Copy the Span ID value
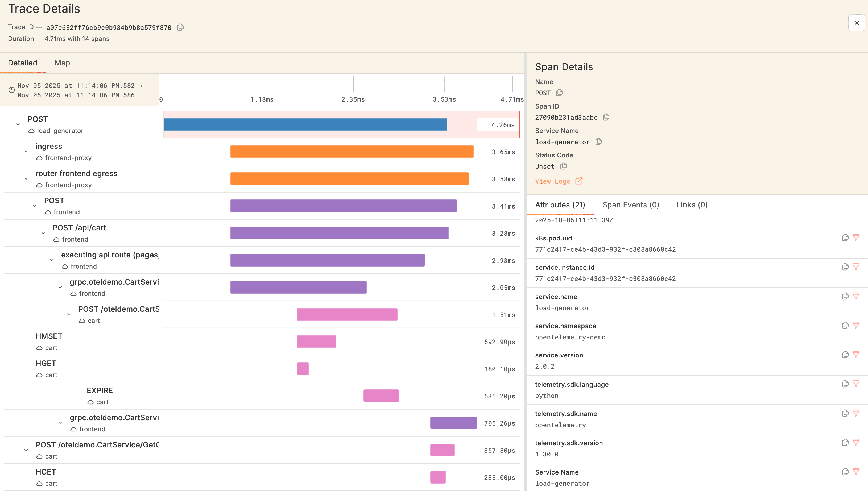 606,117
